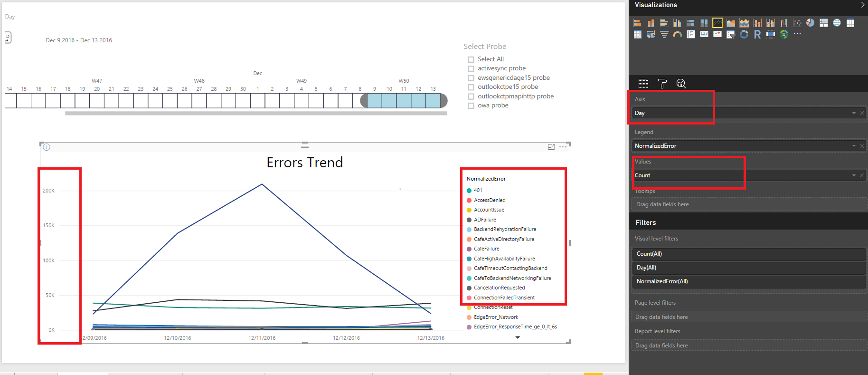The width and height of the screenshot is (868, 375).
Task: Toggle the outlookctpmapihttp probe checkbox
Action: [x=471, y=96]
